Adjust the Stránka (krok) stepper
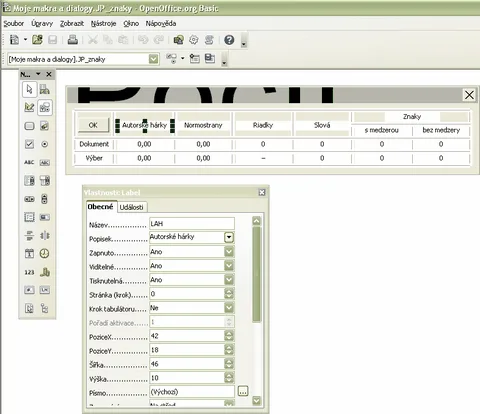The height and width of the screenshot is (414, 480). point(229,294)
